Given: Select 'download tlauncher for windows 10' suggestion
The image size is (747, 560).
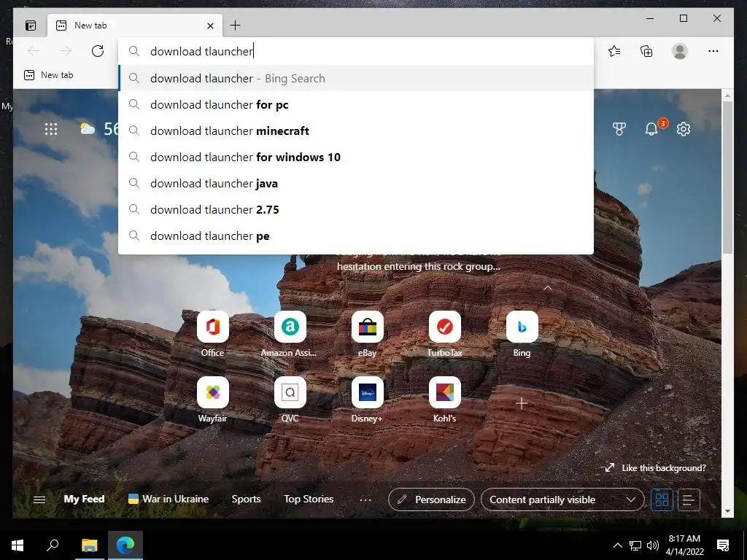Looking at the screenshot, I should click(356, 157).
